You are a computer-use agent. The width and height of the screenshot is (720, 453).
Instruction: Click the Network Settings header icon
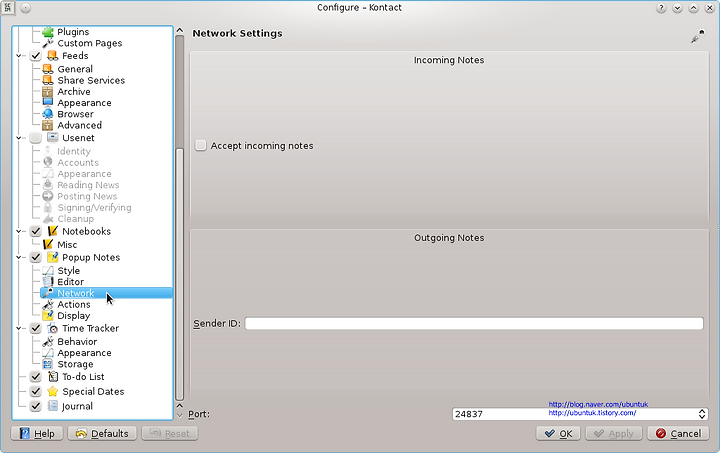pos(698,36)
